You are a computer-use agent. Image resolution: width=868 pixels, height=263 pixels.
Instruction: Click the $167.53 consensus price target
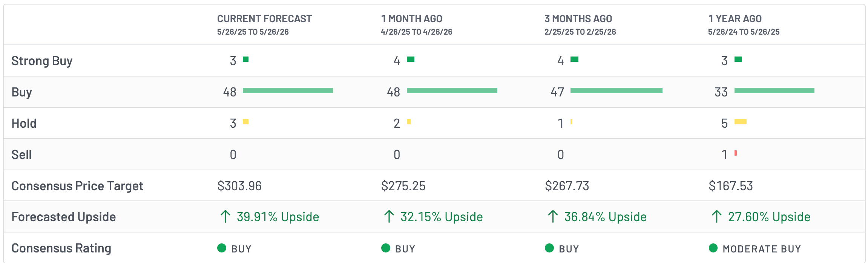pyautogui.click(x=730, y=186)
